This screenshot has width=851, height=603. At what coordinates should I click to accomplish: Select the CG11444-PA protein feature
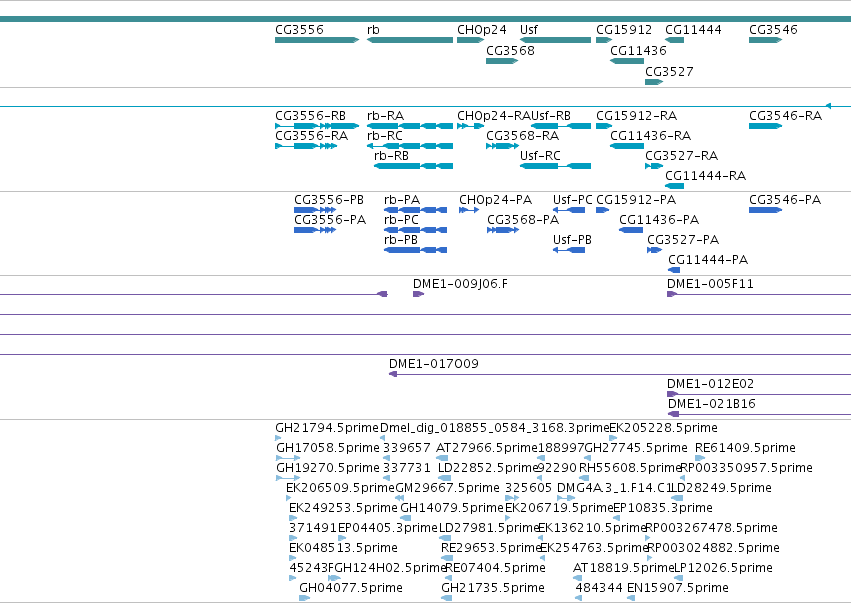674,270
